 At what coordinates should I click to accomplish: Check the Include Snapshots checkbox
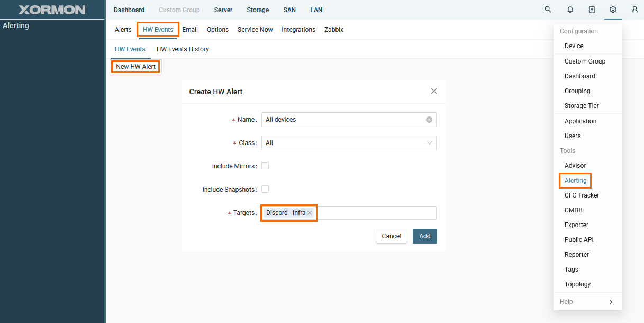click(265, 189)
